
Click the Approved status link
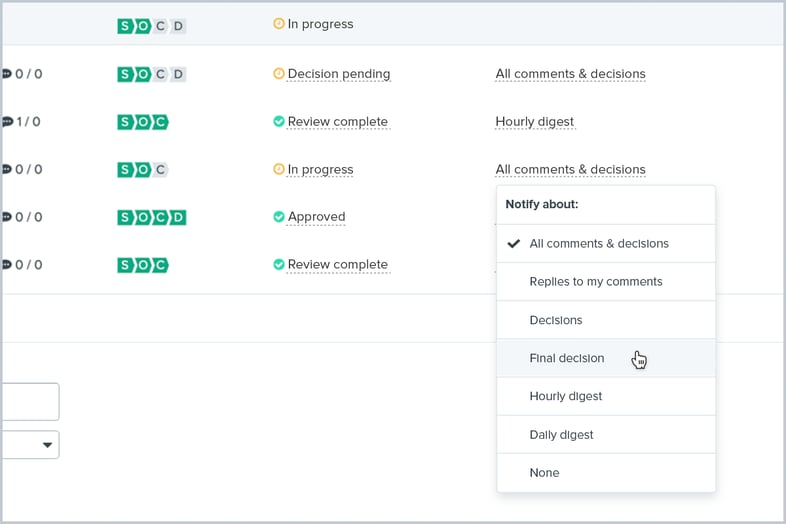(x=316, y=217)
